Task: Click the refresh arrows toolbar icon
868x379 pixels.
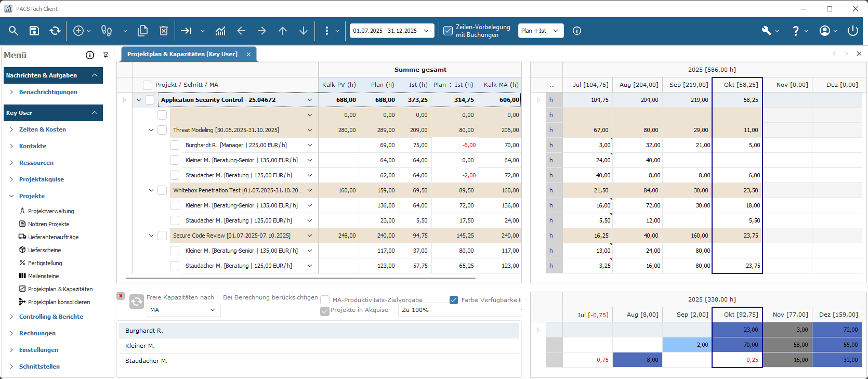Action: pyautogui.click(x=55, y=31)
